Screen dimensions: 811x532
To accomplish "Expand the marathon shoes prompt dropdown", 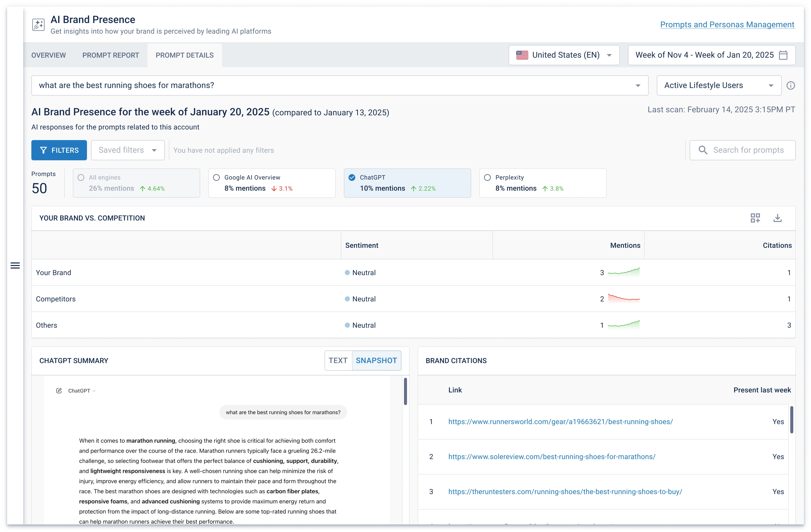I will (x=639, y=85).
